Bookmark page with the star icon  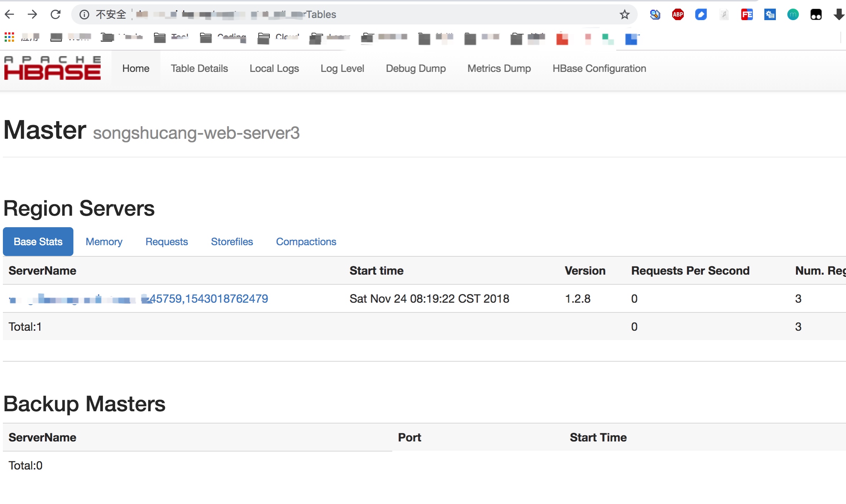tap(624, 14)
